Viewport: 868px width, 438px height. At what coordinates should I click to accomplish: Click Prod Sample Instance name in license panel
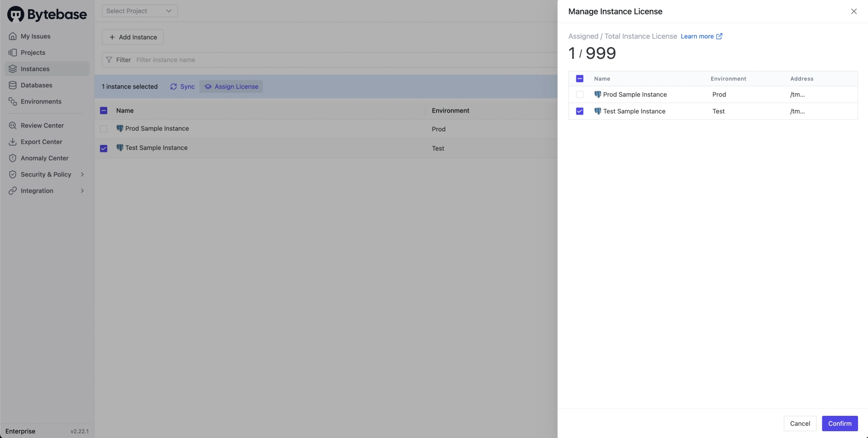(635, 94)
